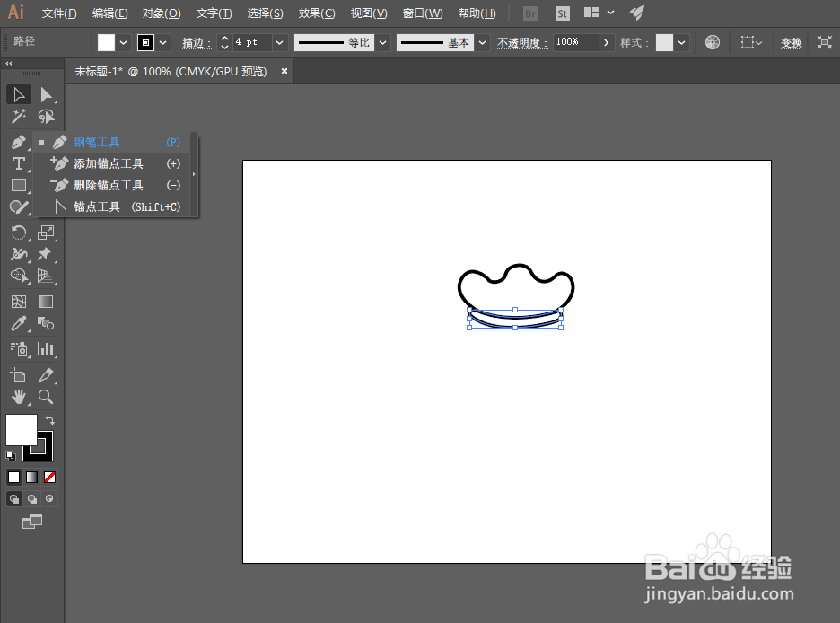Swap fill and stroke colors

tap(50, 420)
